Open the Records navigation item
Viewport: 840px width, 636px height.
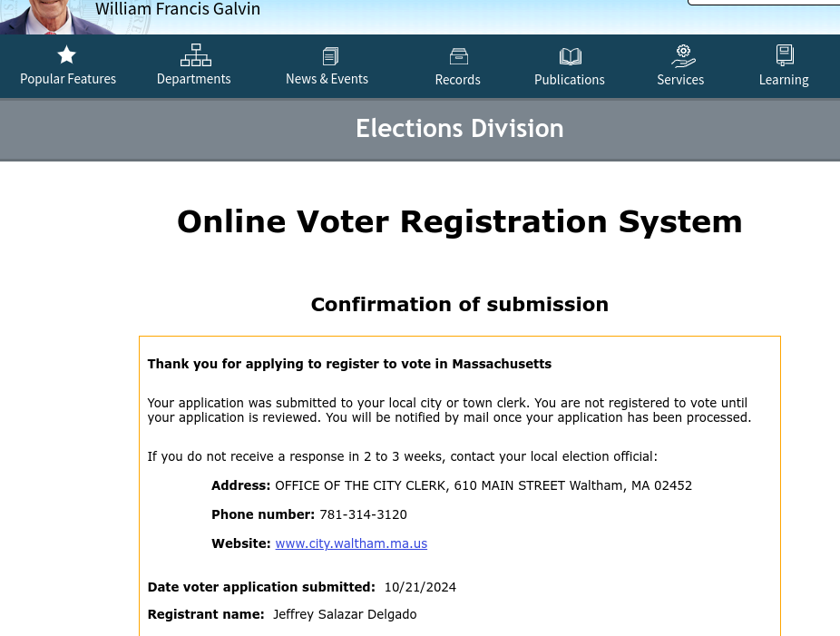(457, 80)
